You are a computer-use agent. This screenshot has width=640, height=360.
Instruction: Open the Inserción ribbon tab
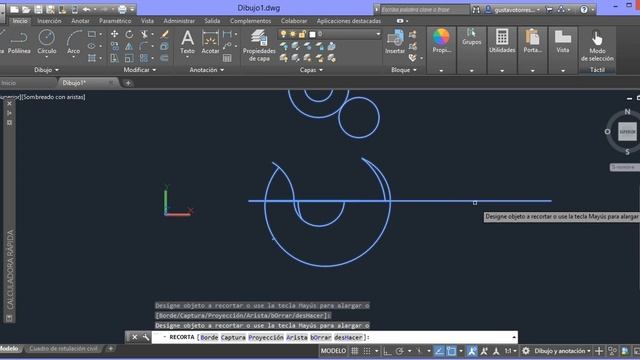[49, 21]
